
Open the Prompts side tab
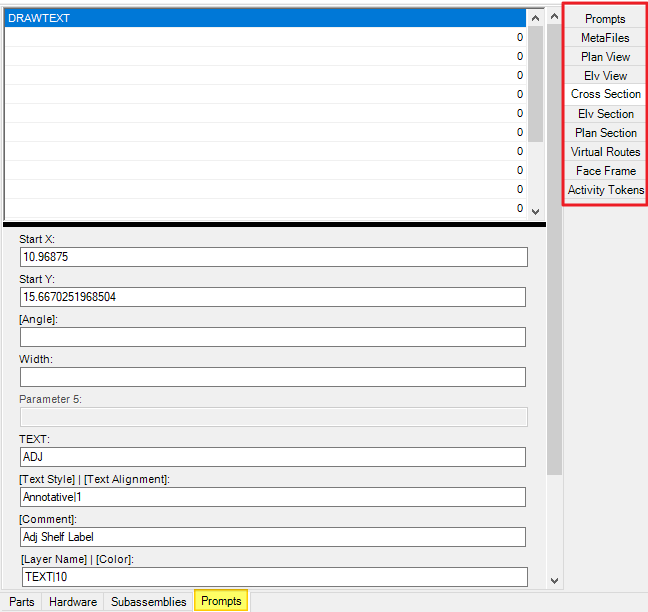605,19
